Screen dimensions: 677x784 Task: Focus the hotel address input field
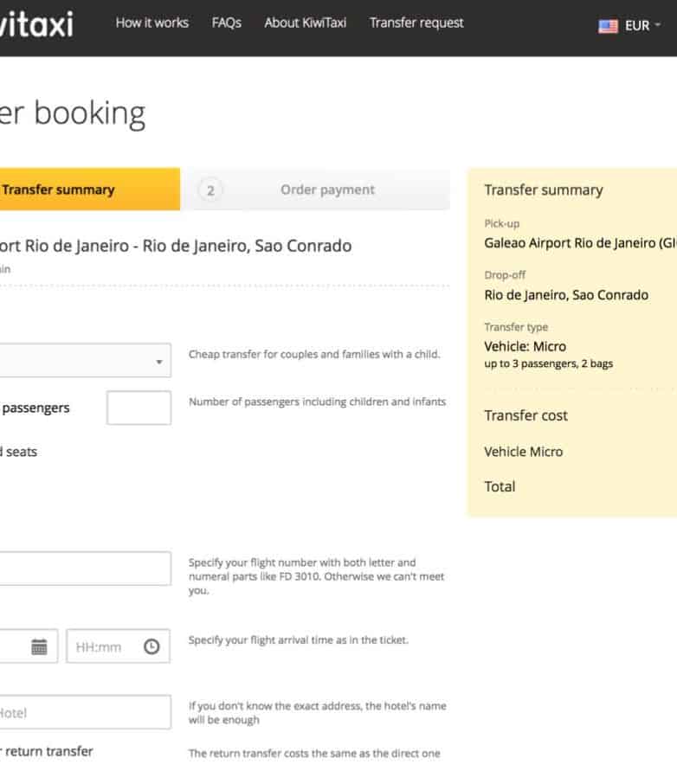(x=85, y=712)
